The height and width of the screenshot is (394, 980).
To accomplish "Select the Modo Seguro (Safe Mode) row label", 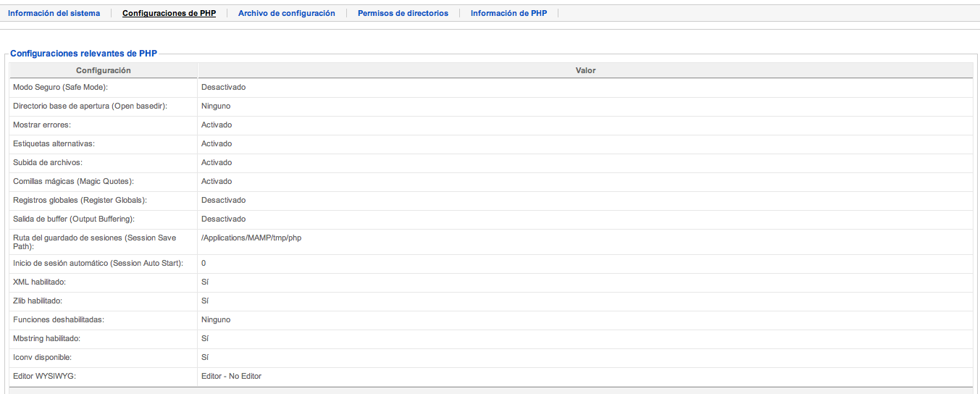I will [60, 87].
